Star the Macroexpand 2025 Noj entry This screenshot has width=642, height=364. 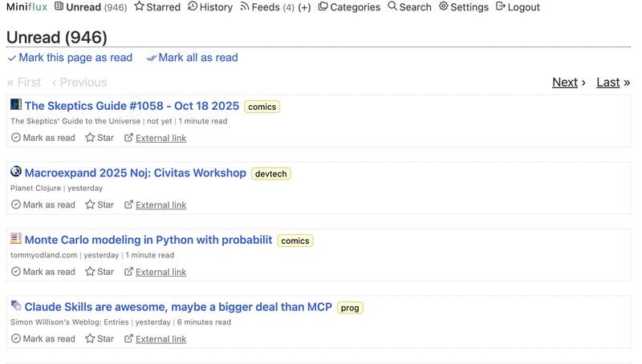click(x=100, y=204)
